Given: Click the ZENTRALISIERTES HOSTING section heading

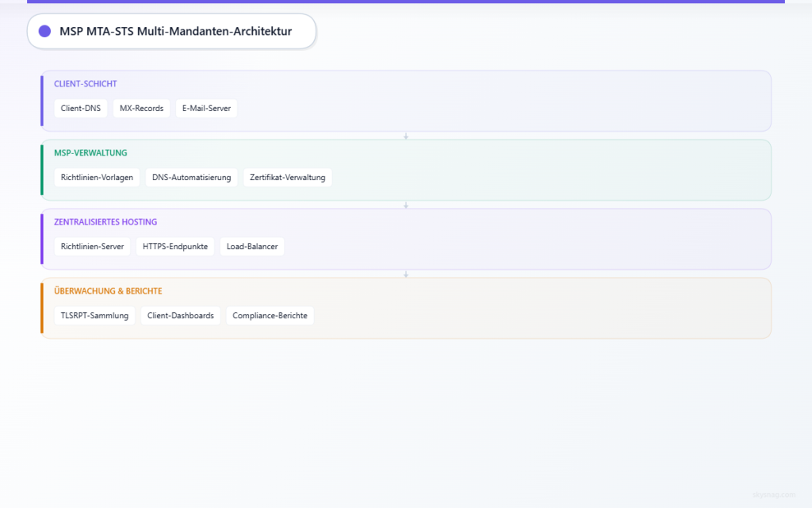Looking at the screenshot, I should coord(105,221).
